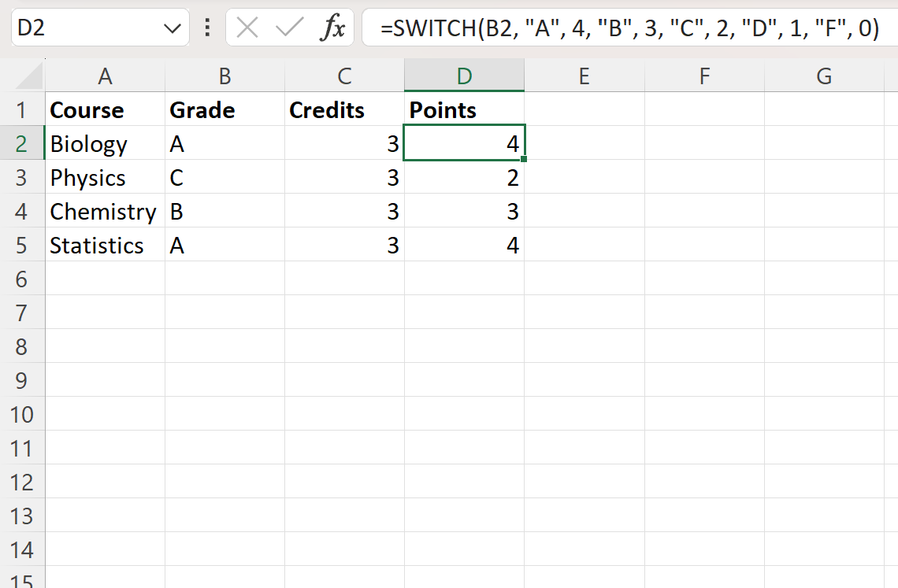
Task: Select column B header
Action: 224,76
